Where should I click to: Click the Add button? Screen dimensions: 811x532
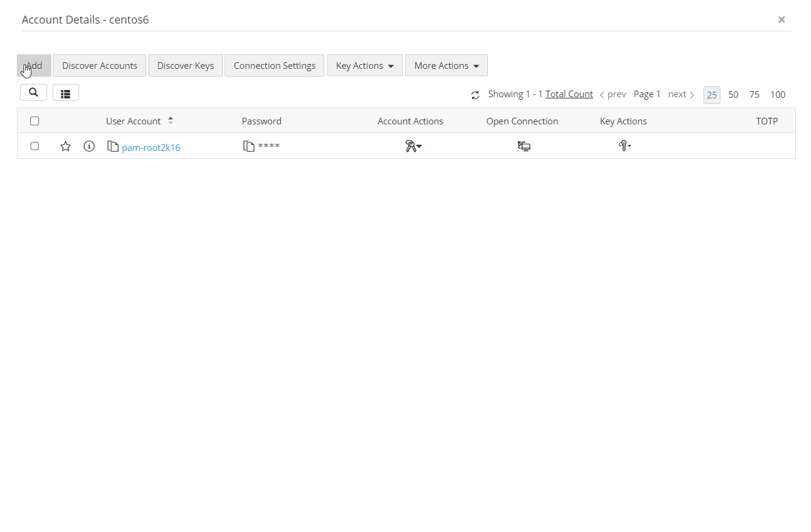pos(34,66)
